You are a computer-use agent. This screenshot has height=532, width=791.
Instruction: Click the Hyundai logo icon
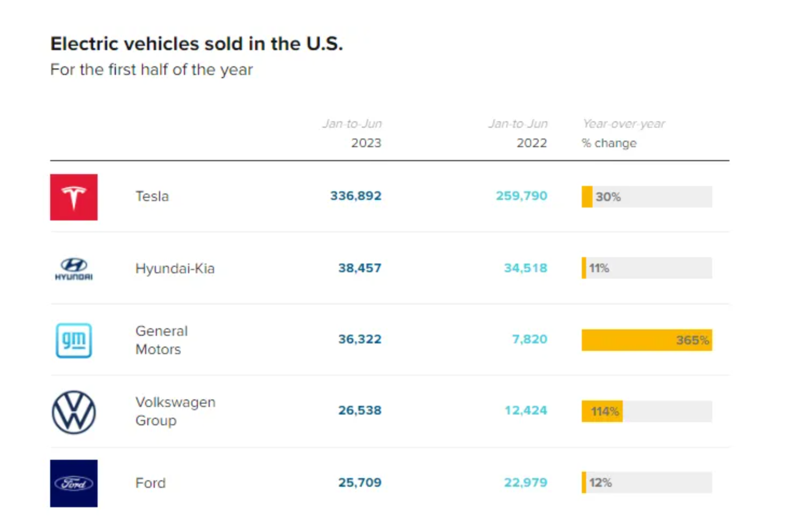click(74, 268)
